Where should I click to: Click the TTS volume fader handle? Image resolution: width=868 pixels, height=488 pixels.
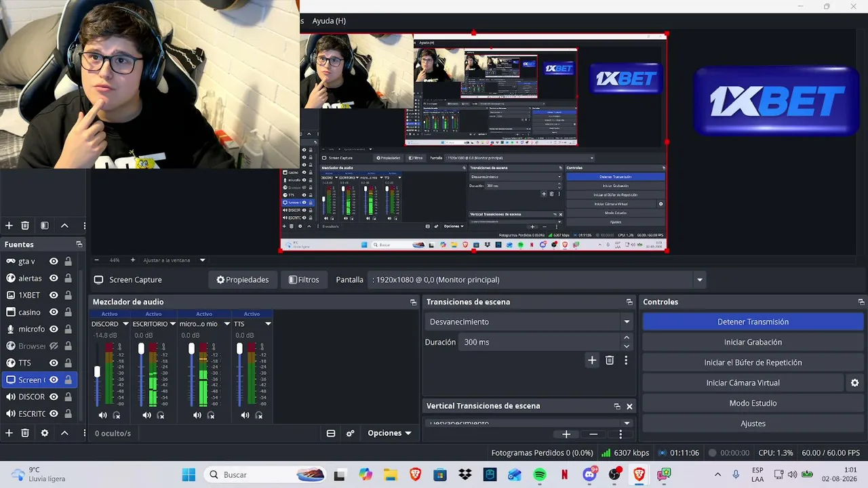[239, 348]
